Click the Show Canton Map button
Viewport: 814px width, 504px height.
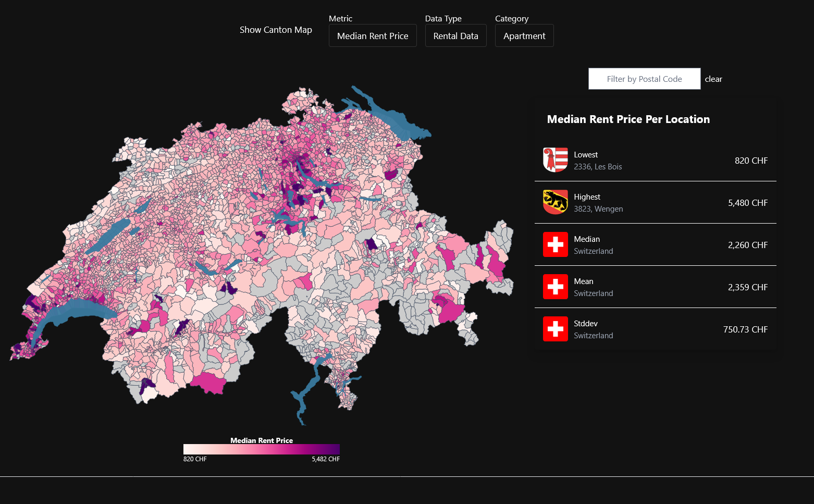276,30
